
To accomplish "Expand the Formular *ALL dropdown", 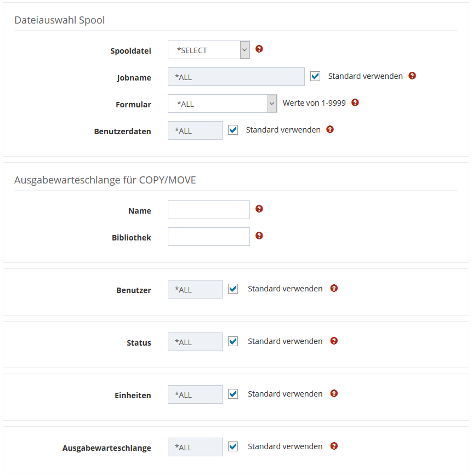I will pos(222,104).
